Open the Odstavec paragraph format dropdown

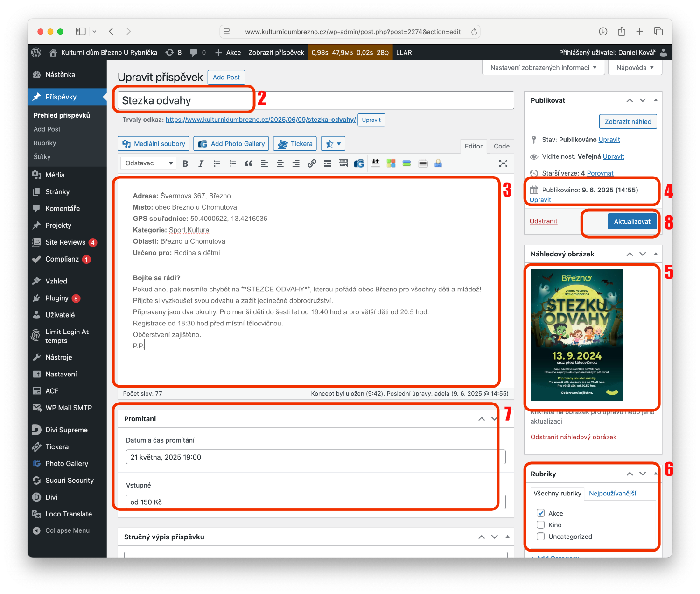148,163
